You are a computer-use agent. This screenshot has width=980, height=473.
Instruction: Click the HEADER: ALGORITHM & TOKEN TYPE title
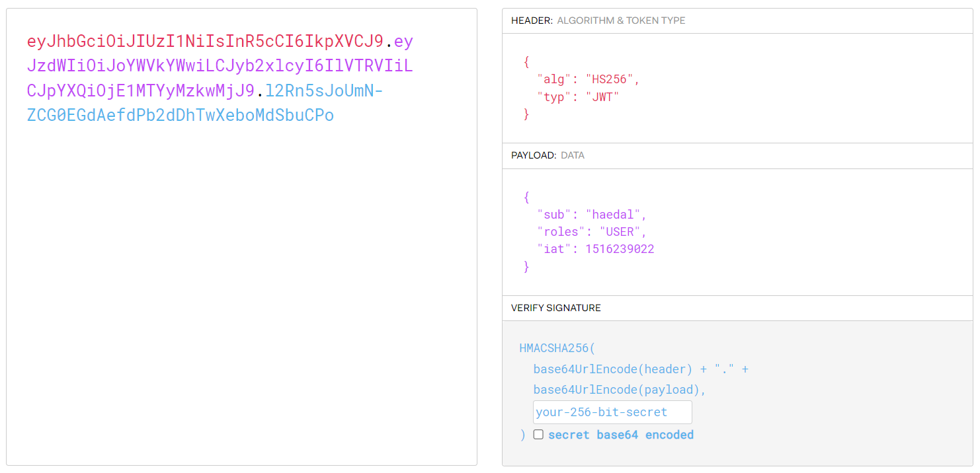point(598,20)
